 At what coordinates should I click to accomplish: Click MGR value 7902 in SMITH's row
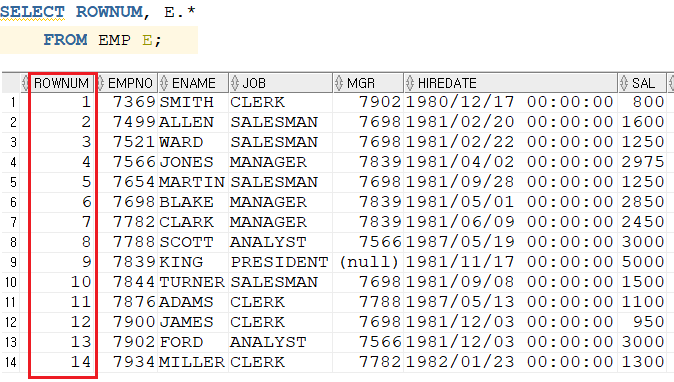click(368, 102)
